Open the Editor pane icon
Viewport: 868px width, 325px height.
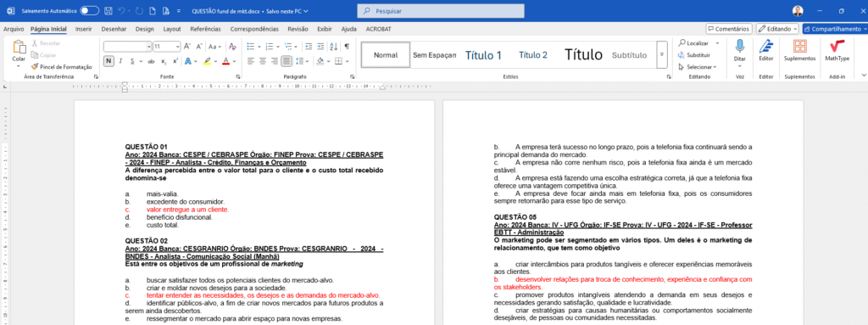tap(766, 46)
